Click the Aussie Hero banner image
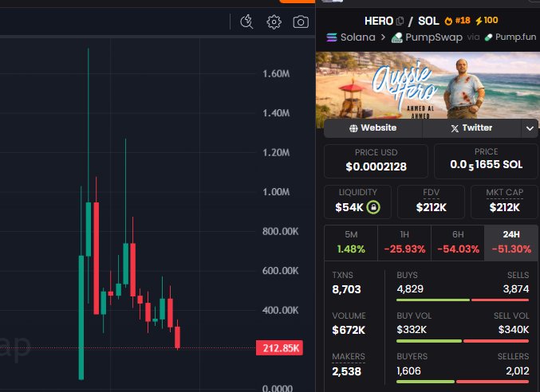Image resolution: width=540 pixels, height=392 pixels. [x=428, y=85]
